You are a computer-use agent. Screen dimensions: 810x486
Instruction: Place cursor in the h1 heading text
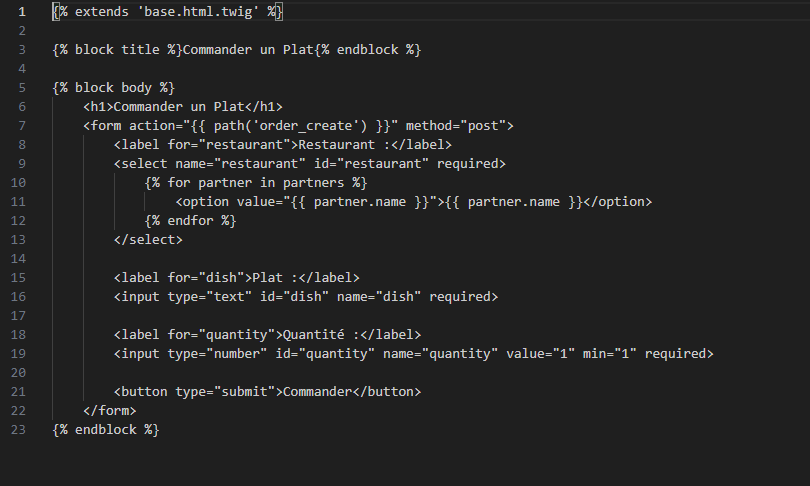(179, 106)
